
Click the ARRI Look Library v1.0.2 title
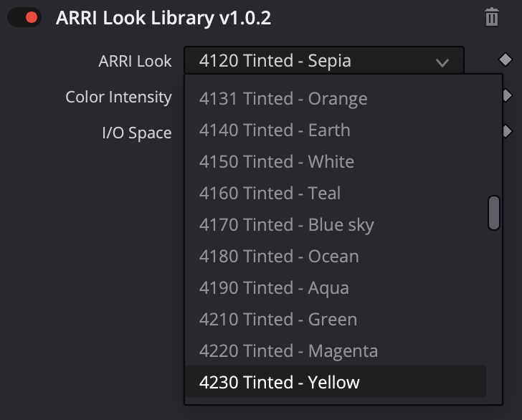(163, 18)
